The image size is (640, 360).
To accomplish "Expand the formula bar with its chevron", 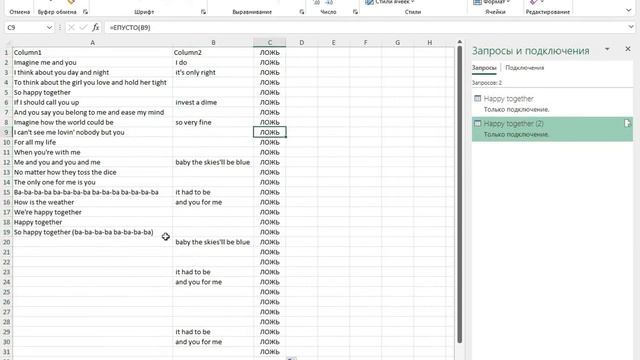I will pos(631,27).
